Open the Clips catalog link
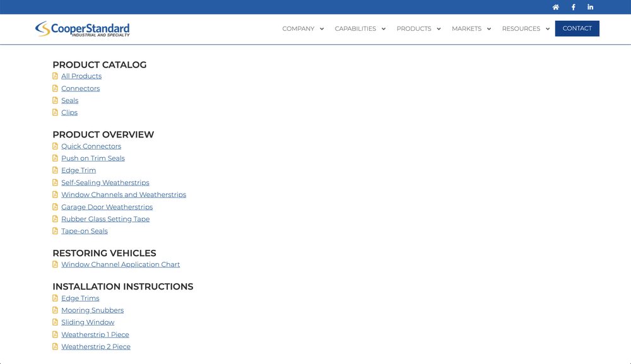 tap(69, 113)
